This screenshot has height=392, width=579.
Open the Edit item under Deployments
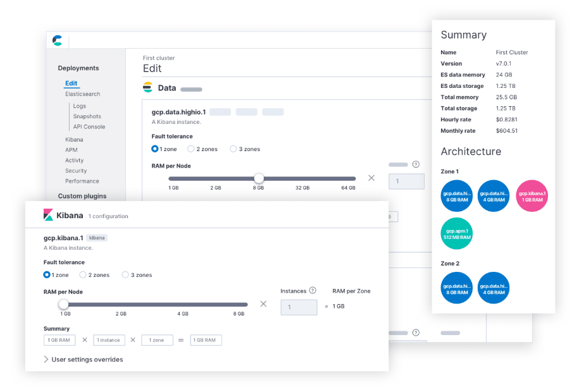(x=72, y=83)
